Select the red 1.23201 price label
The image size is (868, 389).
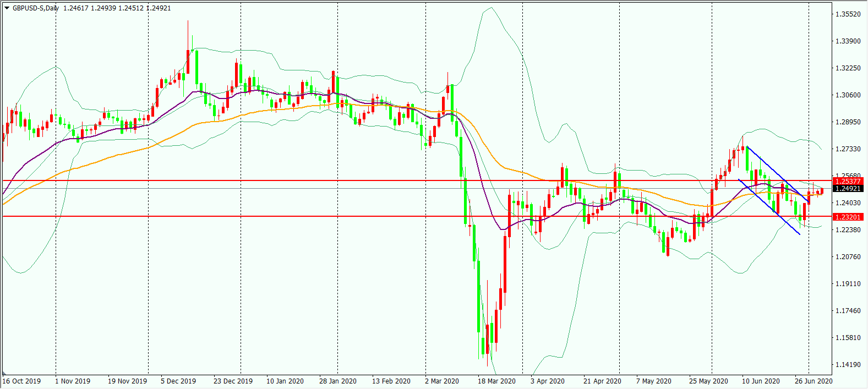tap(848, 217)
